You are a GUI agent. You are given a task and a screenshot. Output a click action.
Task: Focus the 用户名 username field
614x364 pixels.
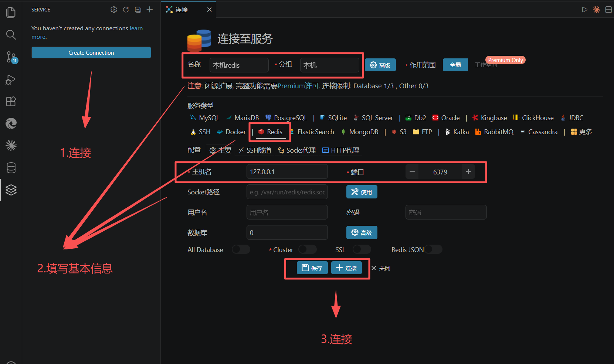coord(287,212)
